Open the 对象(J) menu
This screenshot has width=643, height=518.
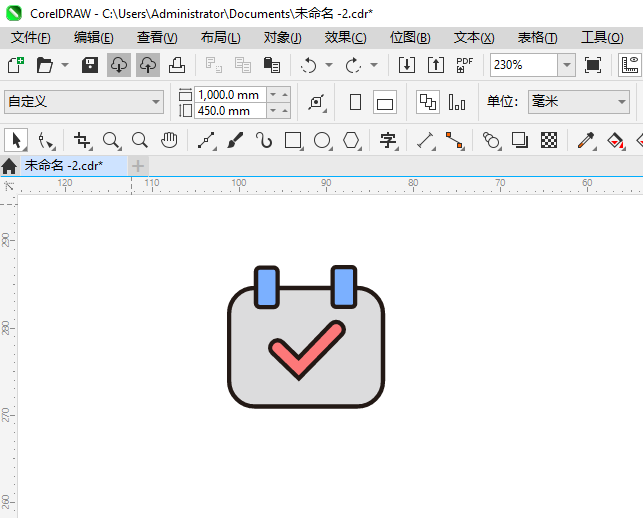[283, 38]
